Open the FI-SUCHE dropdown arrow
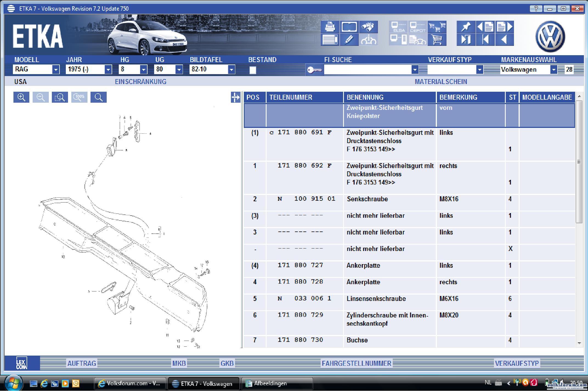This screenshot has height=391, width=588. pyautogui.click(x=415, y=70)
